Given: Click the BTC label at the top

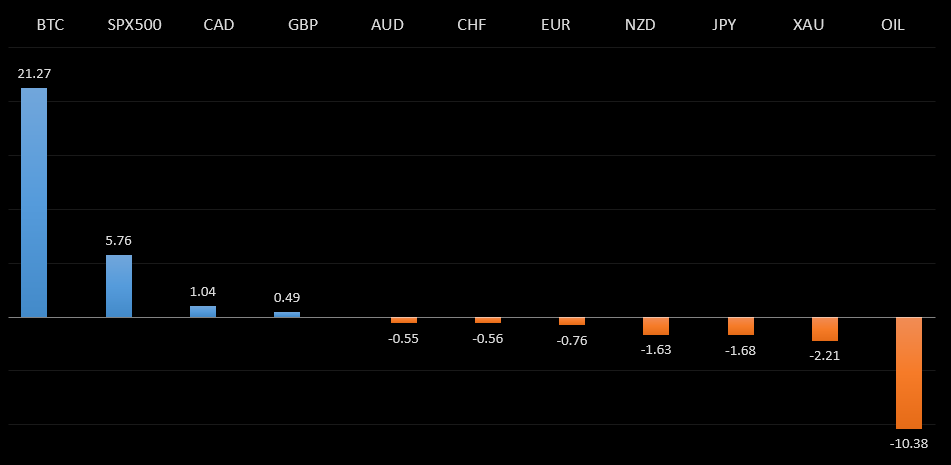Looking at the screenshot, I should click(50, 24).
